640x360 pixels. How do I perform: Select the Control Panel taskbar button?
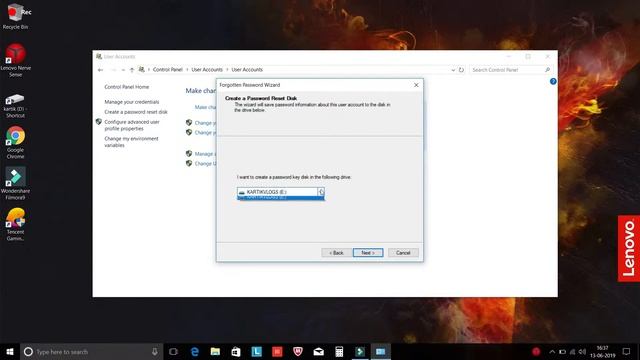pyautogui.click(x=380, y=351)
